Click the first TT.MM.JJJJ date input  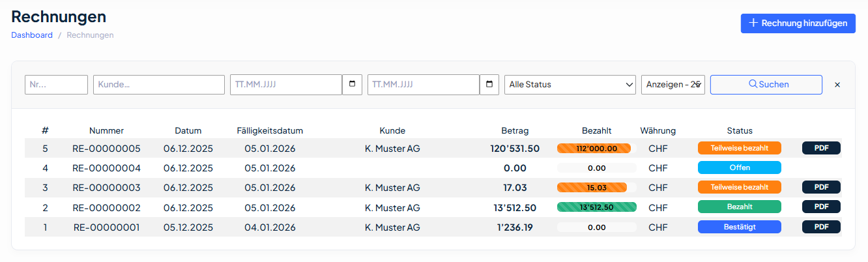(x=285, y=85)
